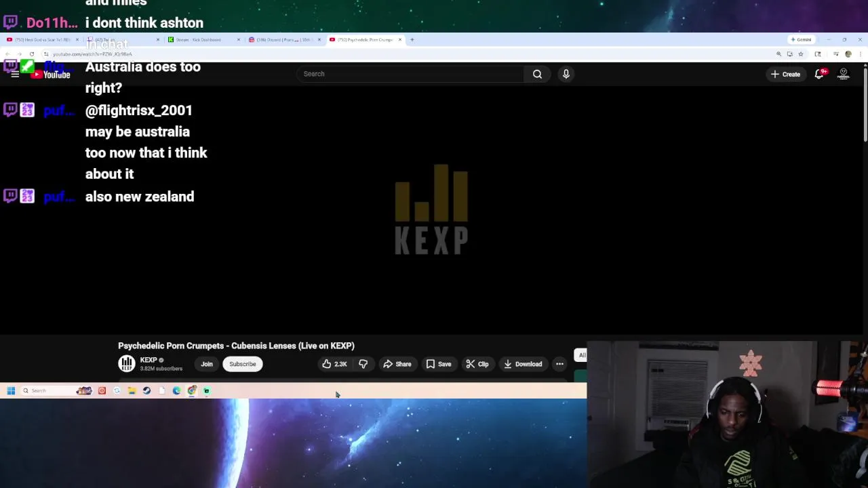Go to the YouTube home logo
Image resolution: width=868 pixels, height=488 pixels.
[51, 74]
